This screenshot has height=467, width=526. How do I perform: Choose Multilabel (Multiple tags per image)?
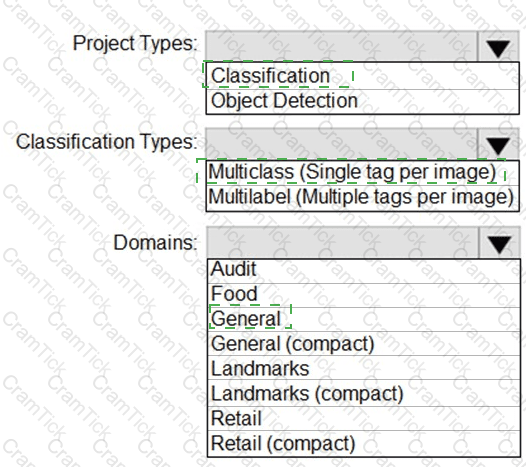click(x=362, y=198)
